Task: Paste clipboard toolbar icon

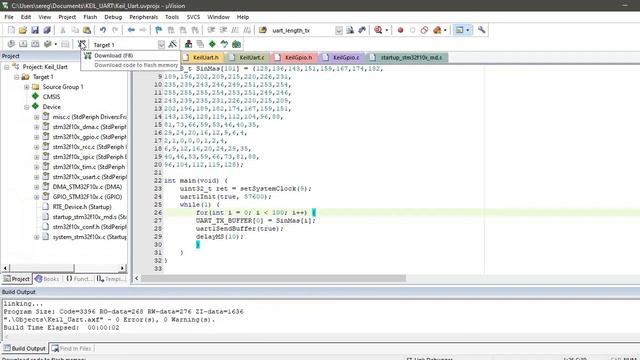Action: pyautogui.click(x=87, y=30)
